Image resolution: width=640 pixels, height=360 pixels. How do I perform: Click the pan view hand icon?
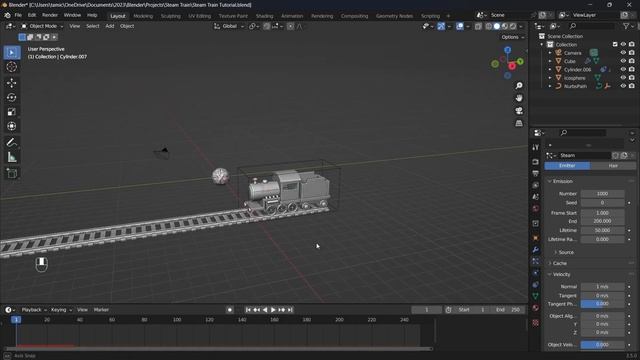point(519,98)
